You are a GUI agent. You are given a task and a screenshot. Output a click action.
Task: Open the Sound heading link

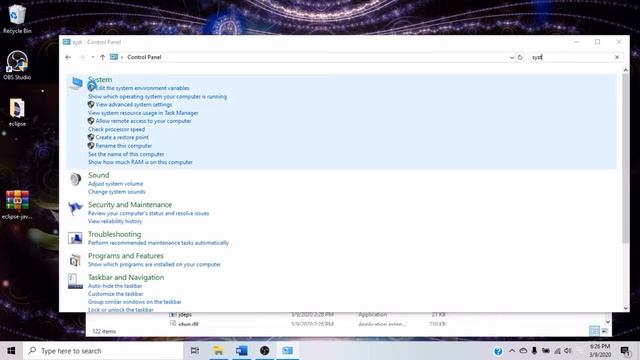pyautogui.click(x=98, y=175)
